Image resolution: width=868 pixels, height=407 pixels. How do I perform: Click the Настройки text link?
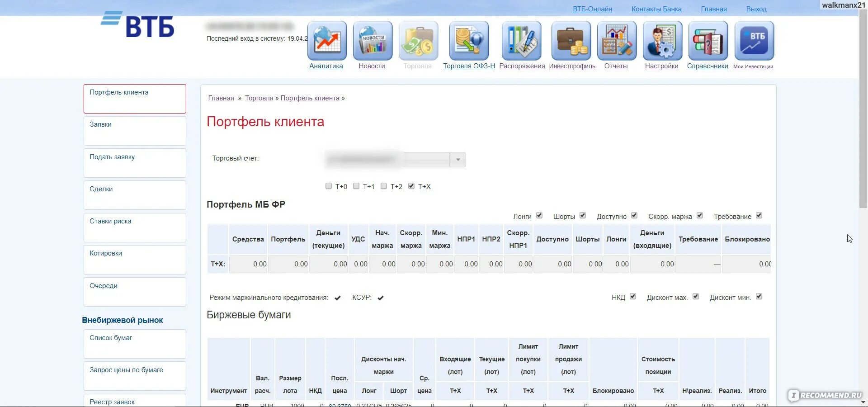coord(661,66)
